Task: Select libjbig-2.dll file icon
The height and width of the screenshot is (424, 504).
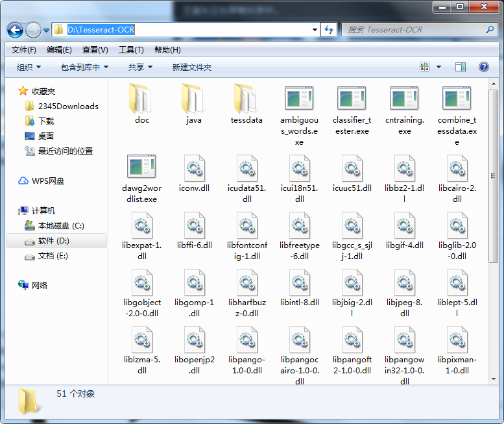Action: pos(352,282)
